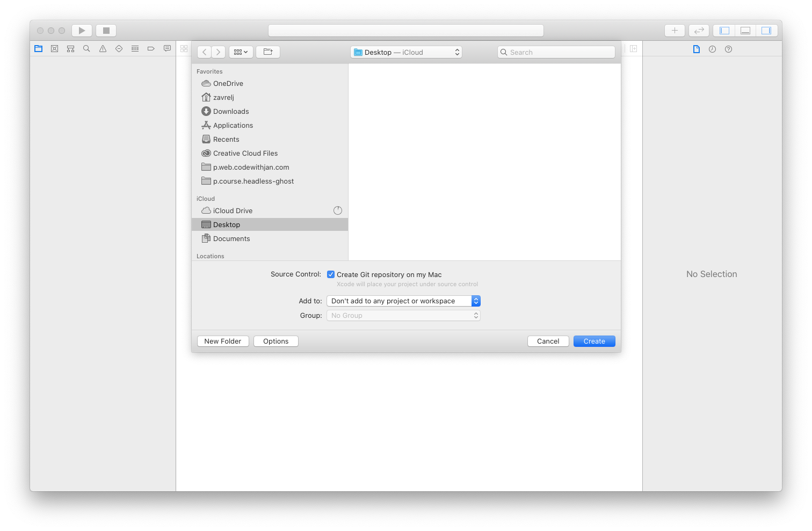The height and width of the screenshot is (531, 812).
Task: Click the blue Create button
Action: coord(594,341)
